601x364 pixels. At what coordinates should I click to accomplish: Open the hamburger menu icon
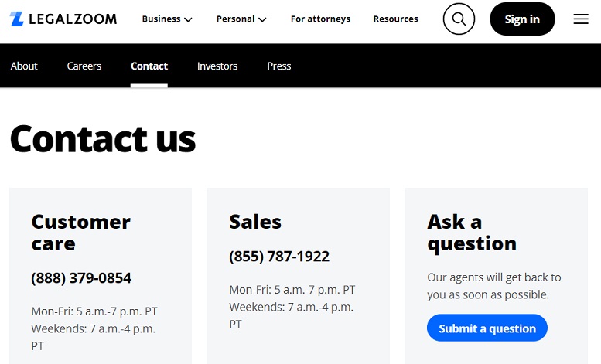click(x=581, y=19)
